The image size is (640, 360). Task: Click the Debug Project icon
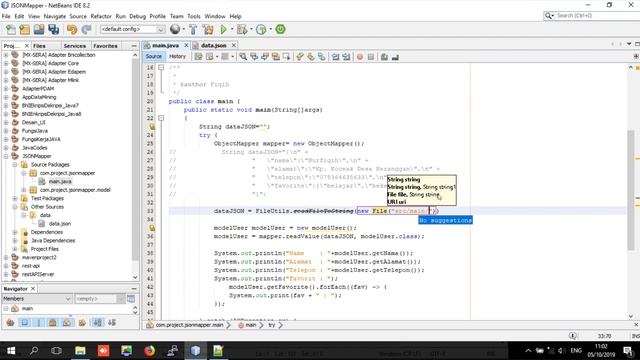(x=242, y=29)
